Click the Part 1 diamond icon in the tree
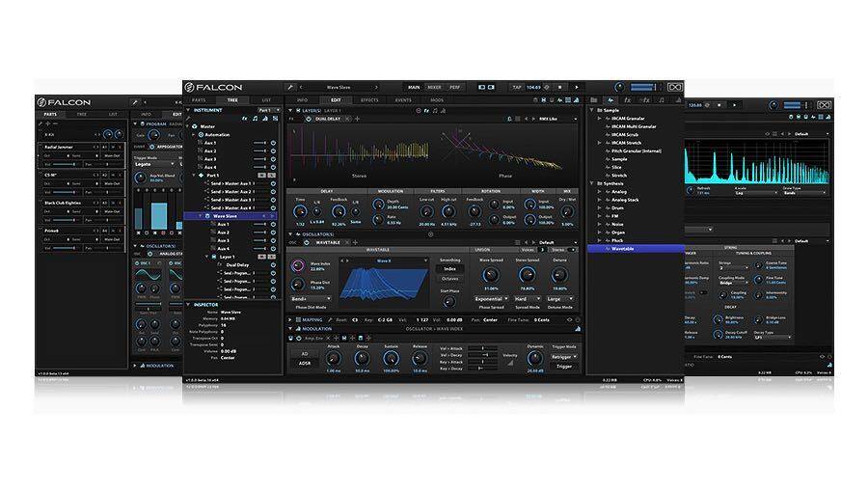Viewport: 868px width, 493px height. coord(201,175)
